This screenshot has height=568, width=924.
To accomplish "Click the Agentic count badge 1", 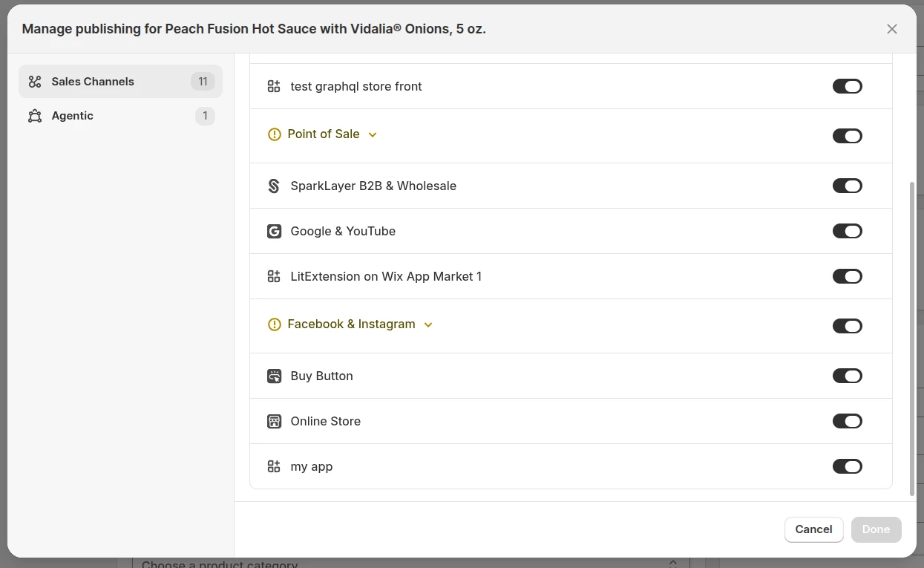I will (x=205, y=116).
